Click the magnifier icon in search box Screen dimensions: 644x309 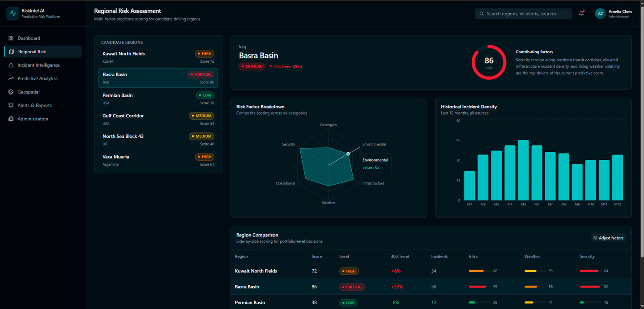(x=482, y=14)
